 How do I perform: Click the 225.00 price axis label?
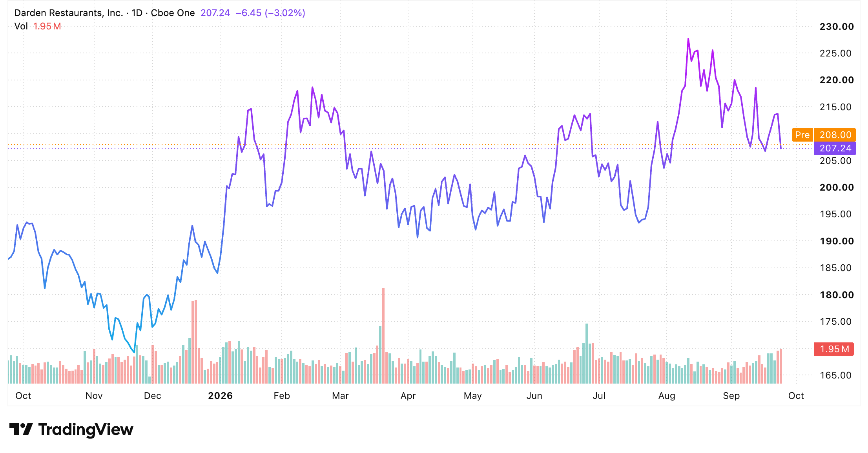coord(835,53)
